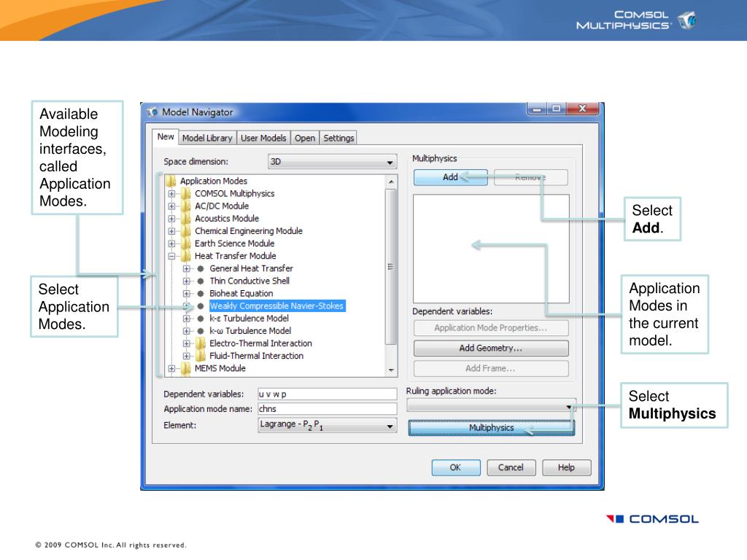Viewport: 747px width, 560px height.
Task: Click the Bioheat Equation bullet icon
Action: 201,293
